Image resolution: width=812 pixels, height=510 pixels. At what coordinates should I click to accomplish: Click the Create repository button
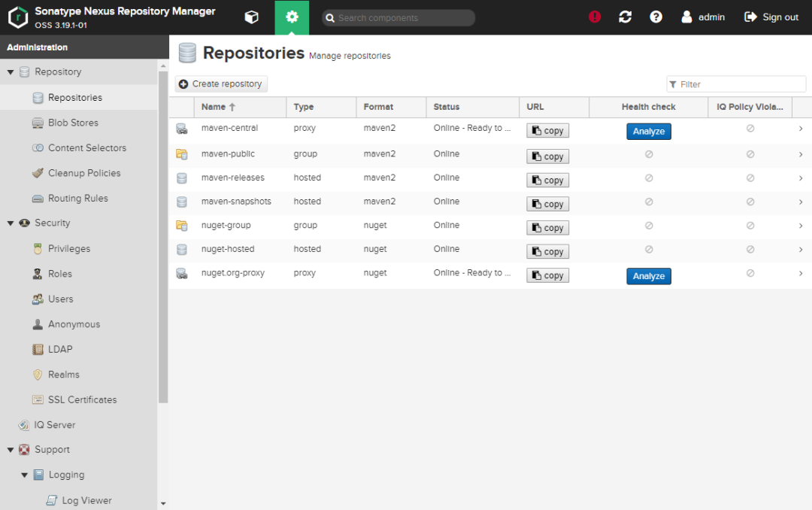(221, 84)
